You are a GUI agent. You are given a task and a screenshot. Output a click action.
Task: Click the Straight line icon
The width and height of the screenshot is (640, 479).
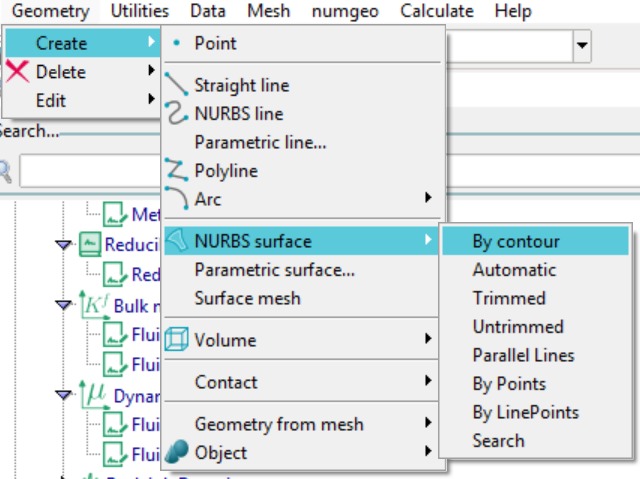pos(177,85)
